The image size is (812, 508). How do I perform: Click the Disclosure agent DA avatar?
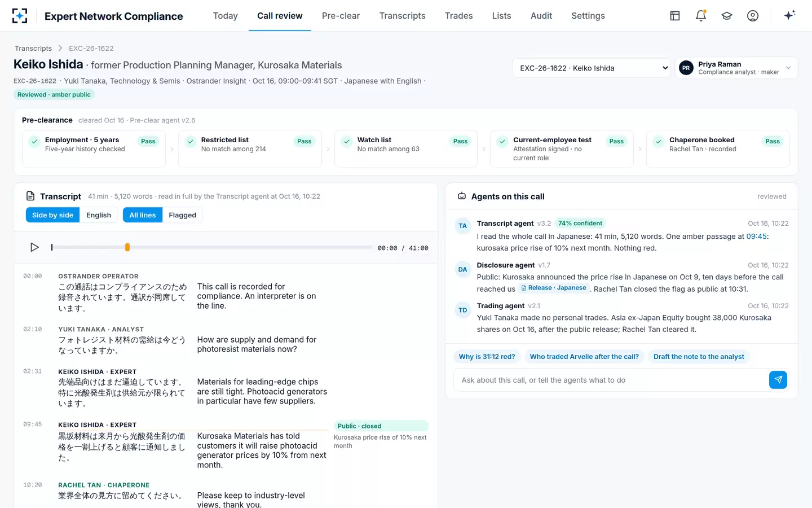463,269
